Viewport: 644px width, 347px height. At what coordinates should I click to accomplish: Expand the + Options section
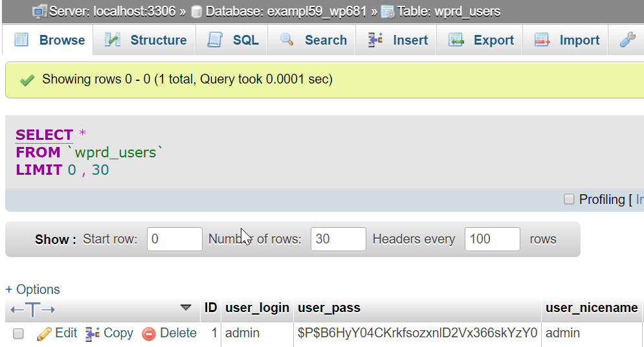pos(33,289)
